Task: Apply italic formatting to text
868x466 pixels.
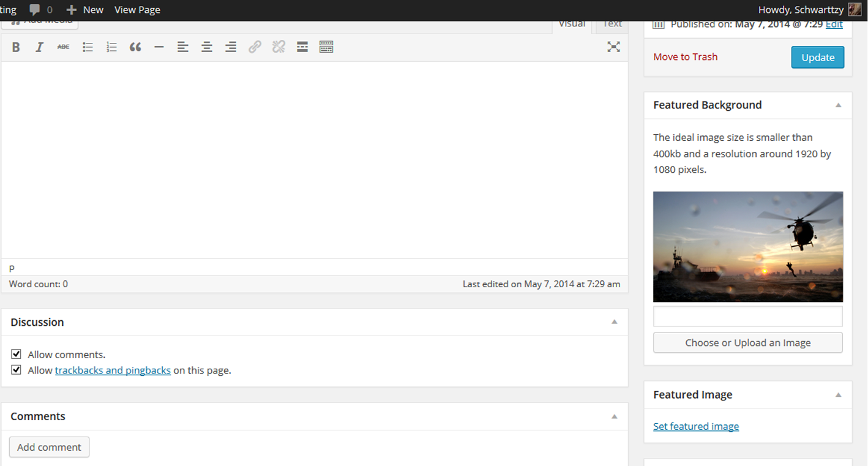Action: (39, 47)
